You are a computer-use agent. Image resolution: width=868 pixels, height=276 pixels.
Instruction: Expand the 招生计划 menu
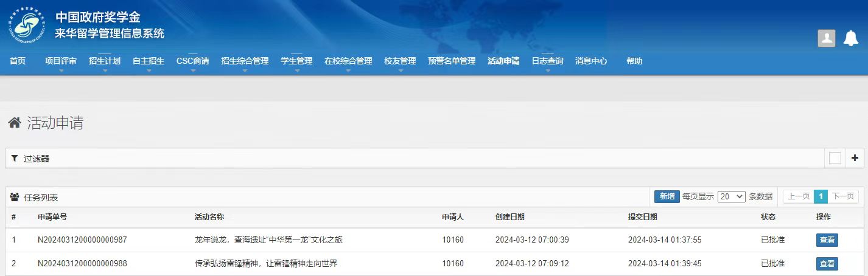[x=104, y=61]
